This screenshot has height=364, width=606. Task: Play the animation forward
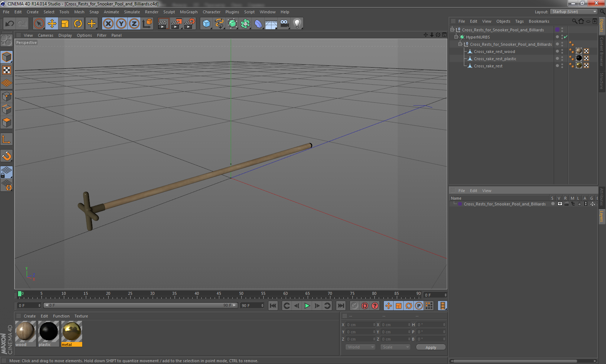point(307,306)
